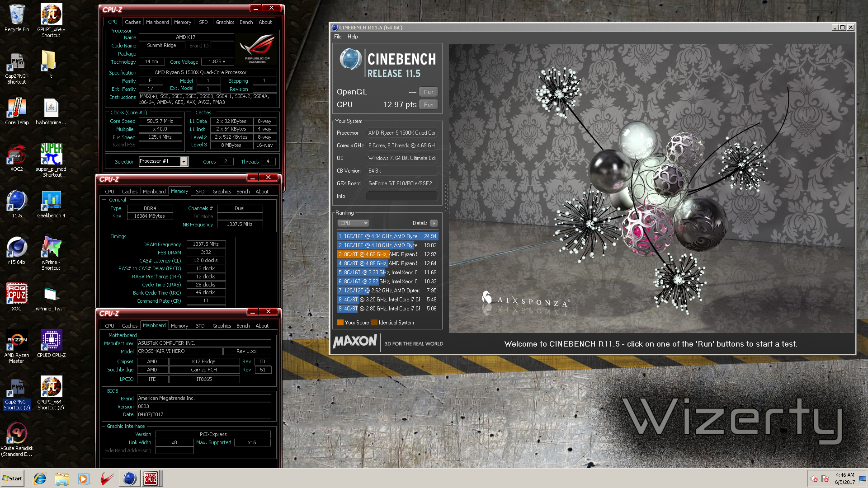
Task: Launch the r15 64b Cinebench icon
Action: (x=17, y=251)
